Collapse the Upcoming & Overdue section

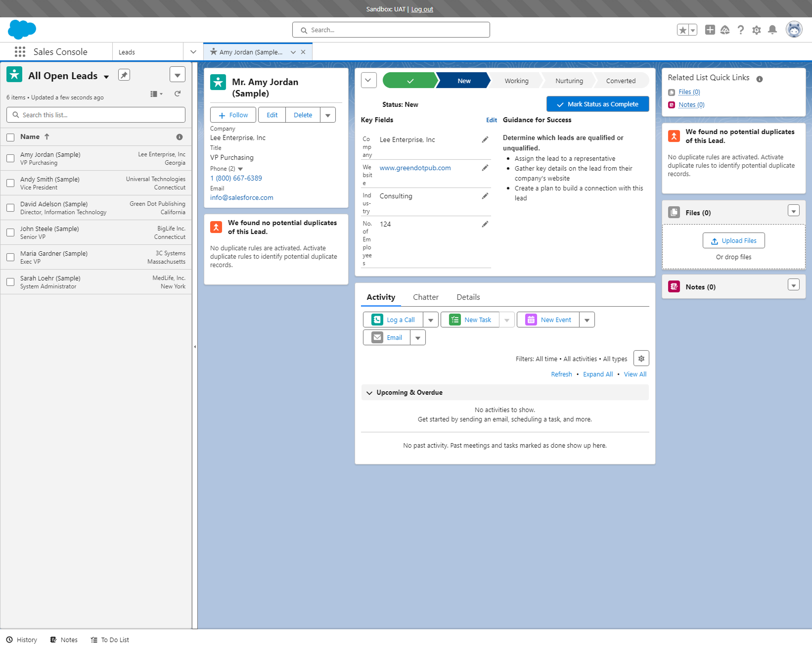(x=369, y=392)
